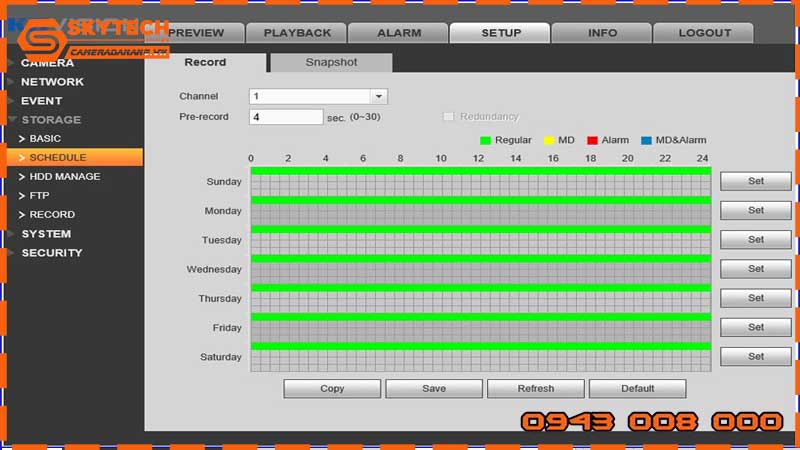This screenshot has height=450, width=800.
Task: Select the red Alarm record type
Action: click(592, 140)
